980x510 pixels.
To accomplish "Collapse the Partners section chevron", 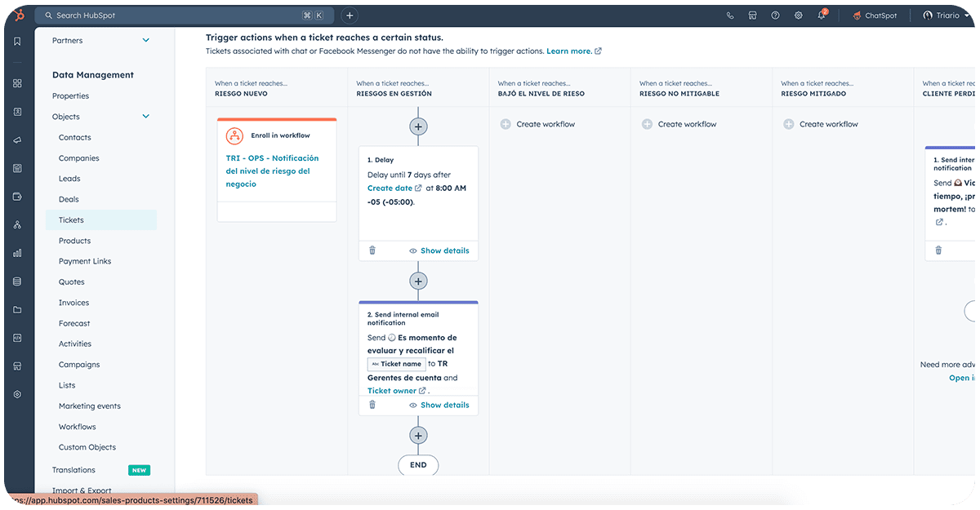I will click(x=146, y=40).
